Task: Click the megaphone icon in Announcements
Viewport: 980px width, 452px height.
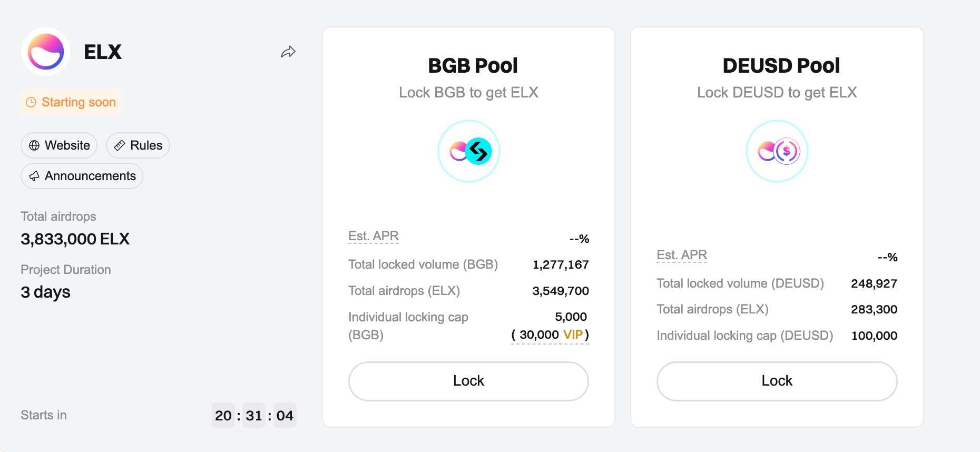Action: [x=34, y=176]
